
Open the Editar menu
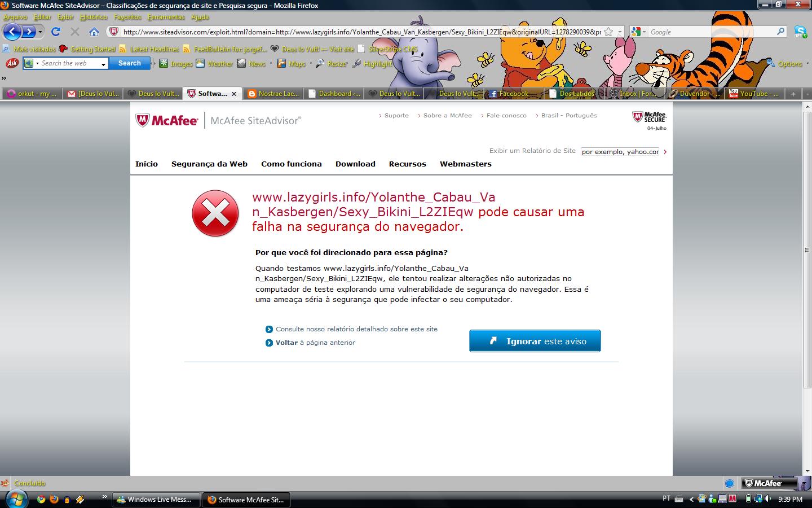(42, 17)
